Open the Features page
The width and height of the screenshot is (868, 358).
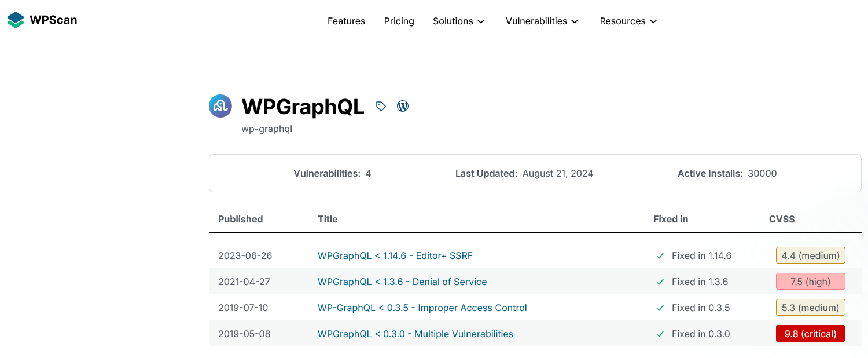point(346,21)
